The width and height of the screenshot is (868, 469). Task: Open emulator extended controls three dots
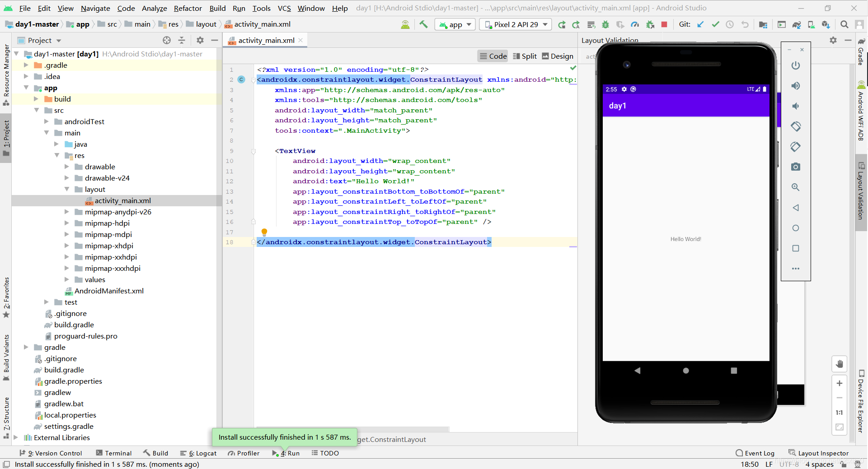[796, 269]
